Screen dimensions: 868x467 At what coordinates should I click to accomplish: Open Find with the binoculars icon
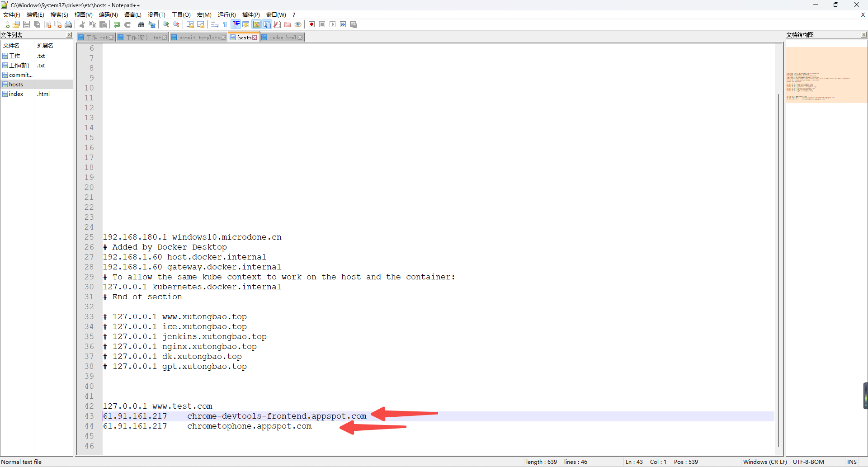click(142, 24)
